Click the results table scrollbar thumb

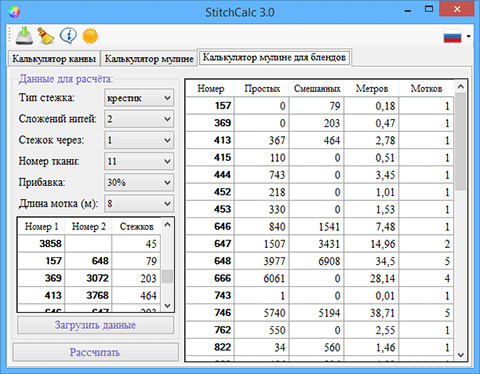pyautogui.click(x=461, y=142)
